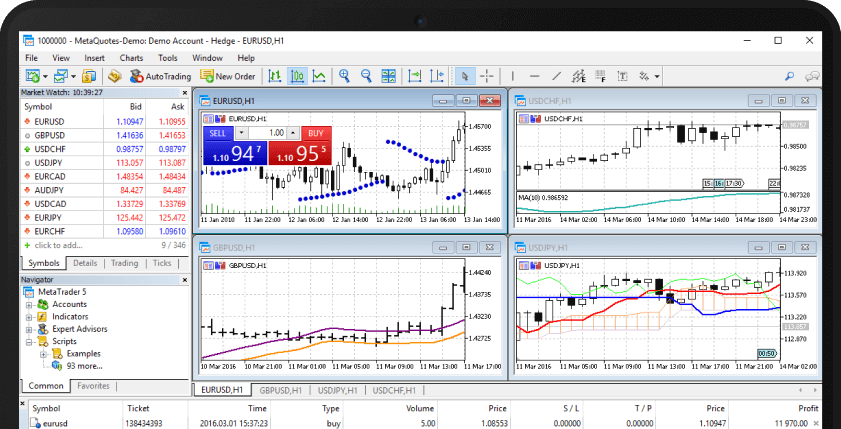Toggle the AutoTrading button
Viewport: 841px width, 429px height.
[x=160, y=76]
